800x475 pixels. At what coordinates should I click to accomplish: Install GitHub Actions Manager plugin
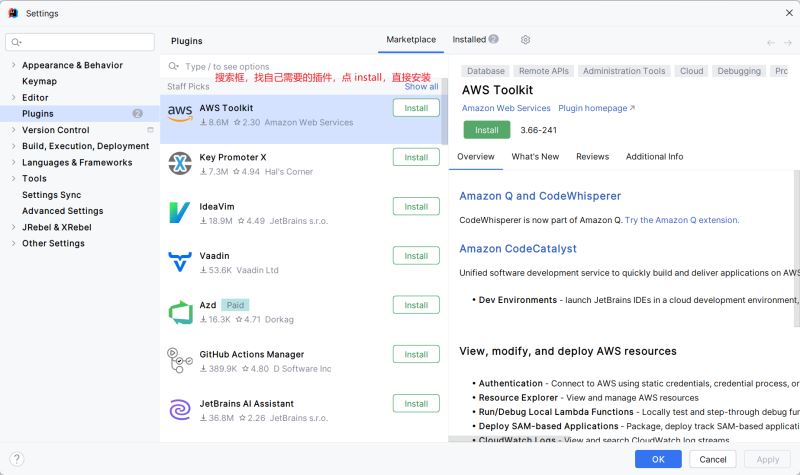[416, 354]
